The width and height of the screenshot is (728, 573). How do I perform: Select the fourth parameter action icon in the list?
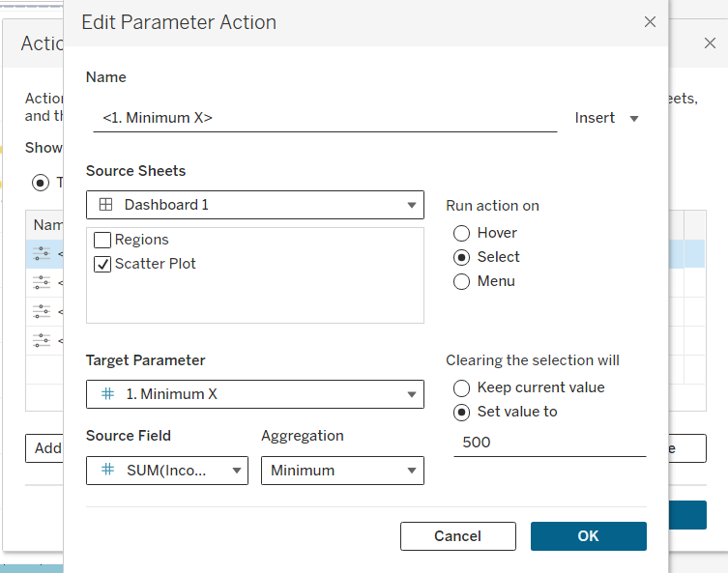(41, 339)
